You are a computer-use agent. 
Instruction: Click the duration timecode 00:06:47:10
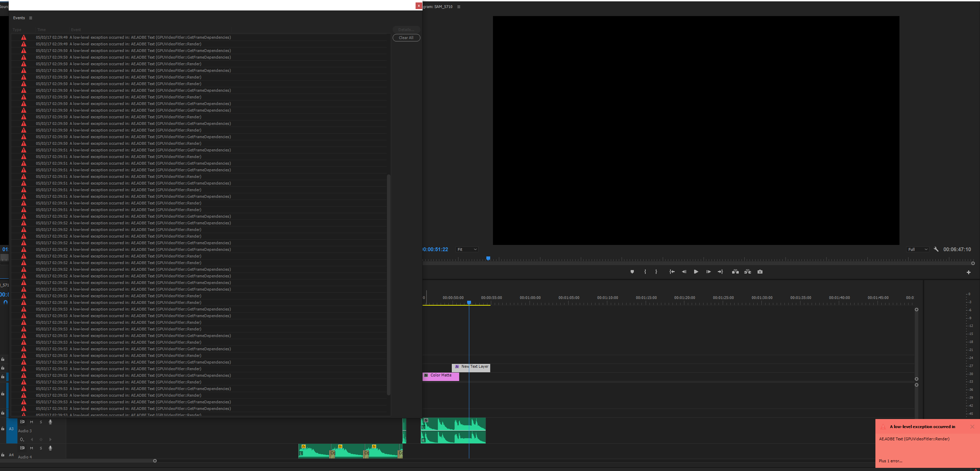pyautogui.click(x=957, y=249)
